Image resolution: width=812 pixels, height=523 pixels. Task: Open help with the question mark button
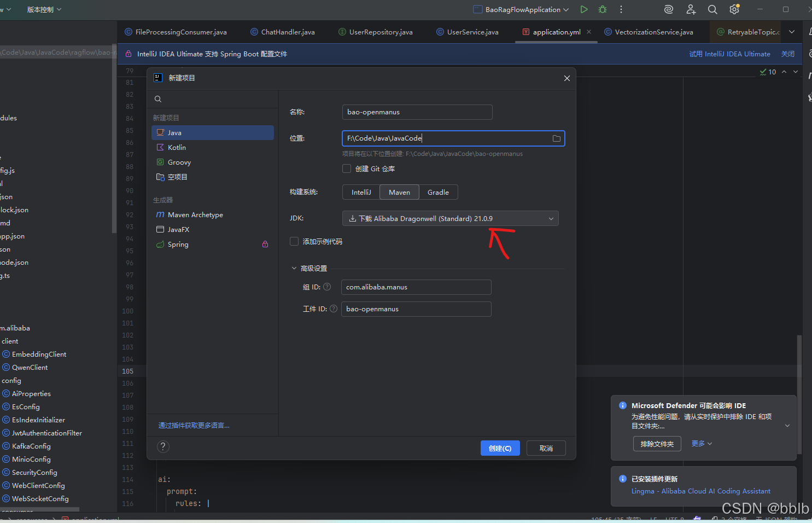coord(163,446)
